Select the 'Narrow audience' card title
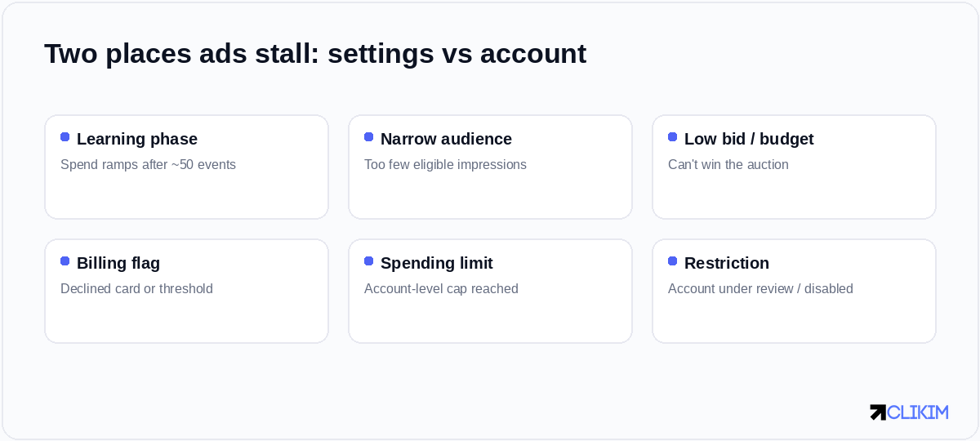Screen dimensions: 980x441 coord(446,139)
